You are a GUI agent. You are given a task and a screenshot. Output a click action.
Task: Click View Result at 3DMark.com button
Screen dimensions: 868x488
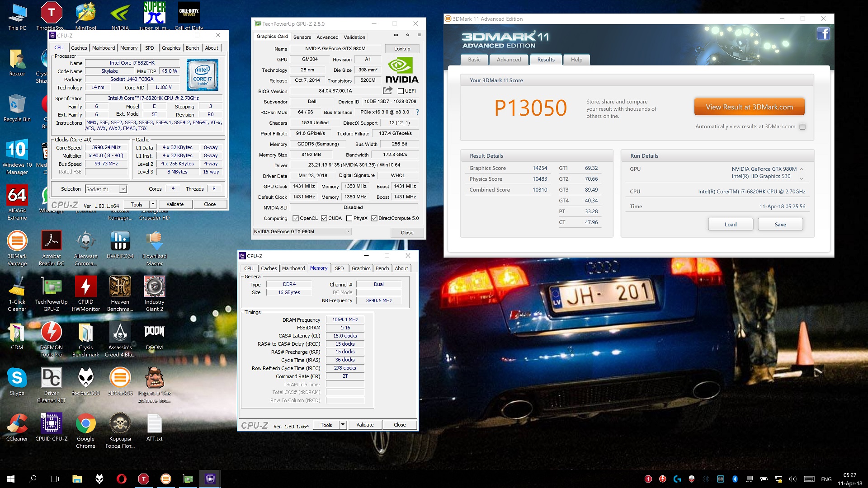tap(749, 107)
